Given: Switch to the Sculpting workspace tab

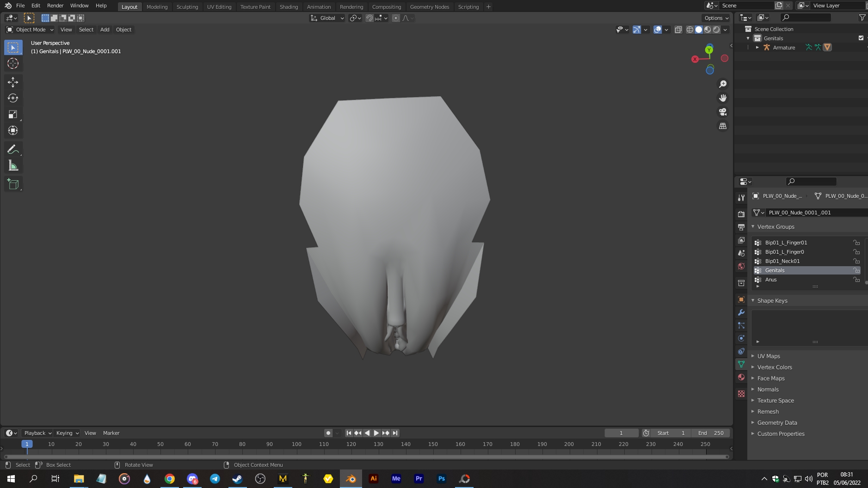Looking at the screenshot, I should (187, 7).
